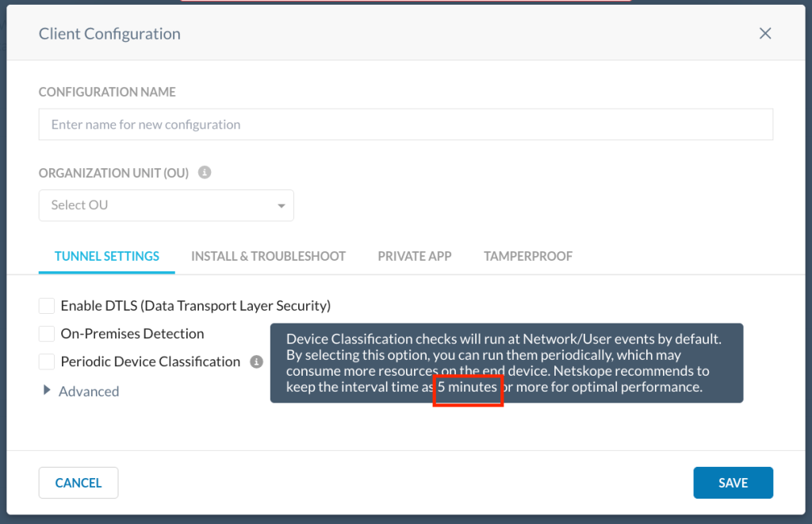Viewport: 812px width, 524px height.
Task: Close the Client Configuration dialog with X
Action: (x=765, y=33)
